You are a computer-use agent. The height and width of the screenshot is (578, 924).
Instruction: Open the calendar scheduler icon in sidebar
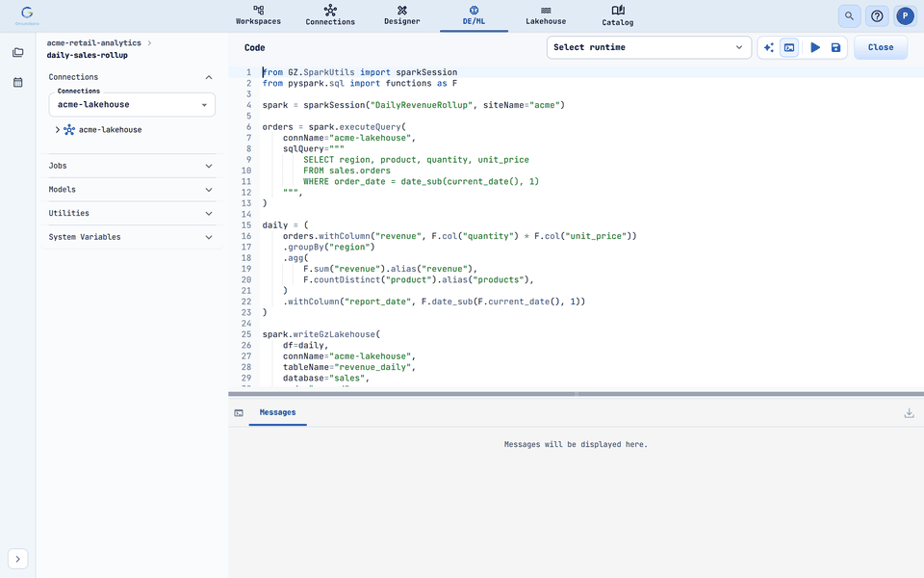[x=17, y=83]
